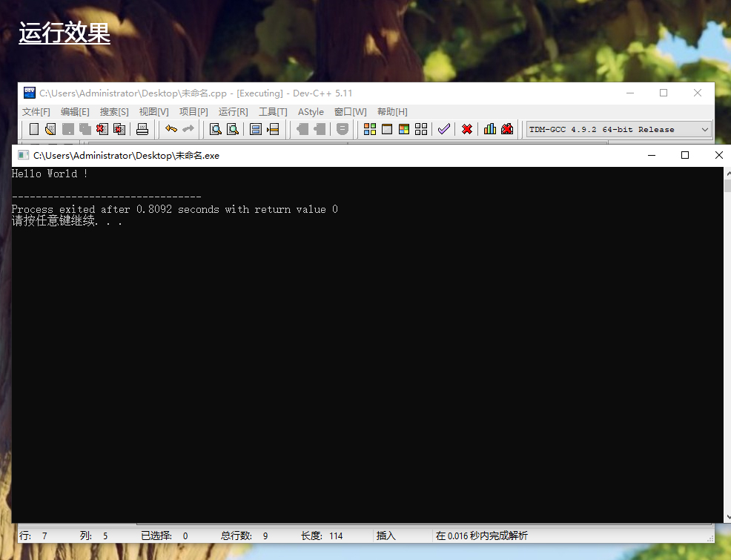Click the grey Back navigation arrow icon
This screenshot has width=731, height=560.
[302, 129]
